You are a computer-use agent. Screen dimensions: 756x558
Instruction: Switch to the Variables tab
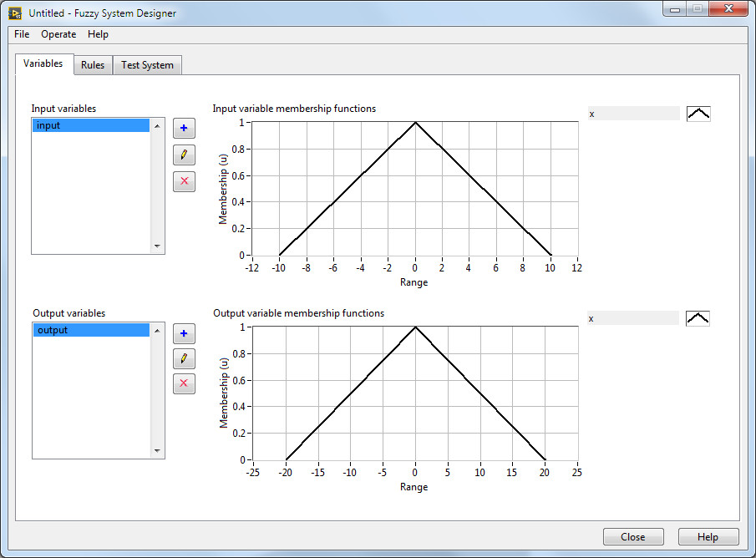[x=43, y=63]
